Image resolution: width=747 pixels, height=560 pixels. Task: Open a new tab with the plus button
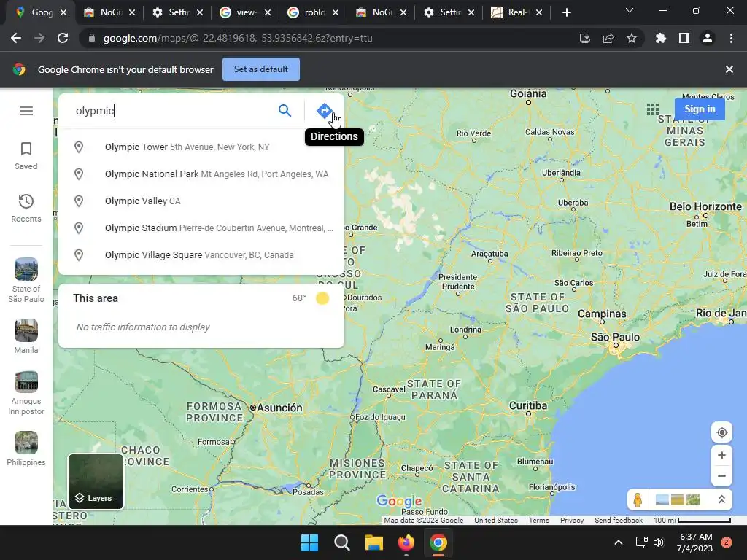[566, 12]
